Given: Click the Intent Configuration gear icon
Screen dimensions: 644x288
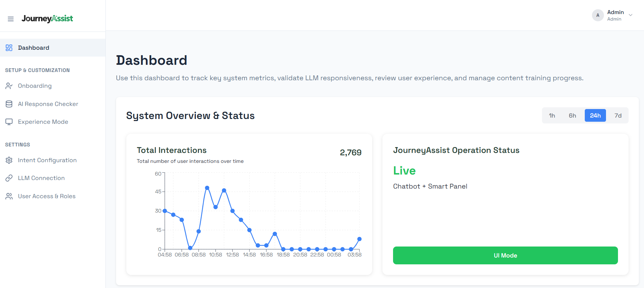Looking at the screenshot, I should tap(9, 160).
